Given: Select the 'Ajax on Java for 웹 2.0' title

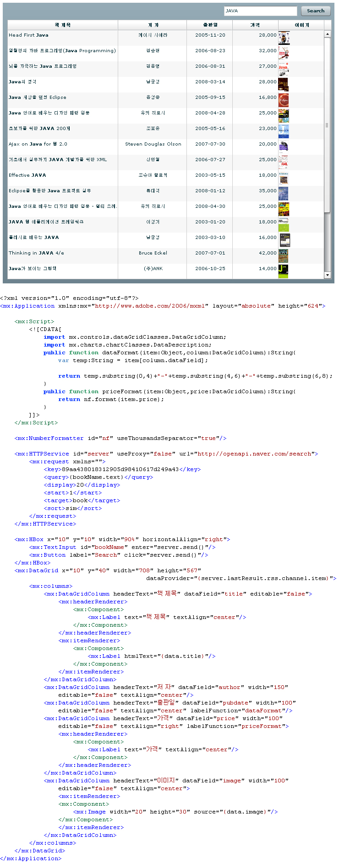Looking at the screenshot, I should (x=38, y=144).
